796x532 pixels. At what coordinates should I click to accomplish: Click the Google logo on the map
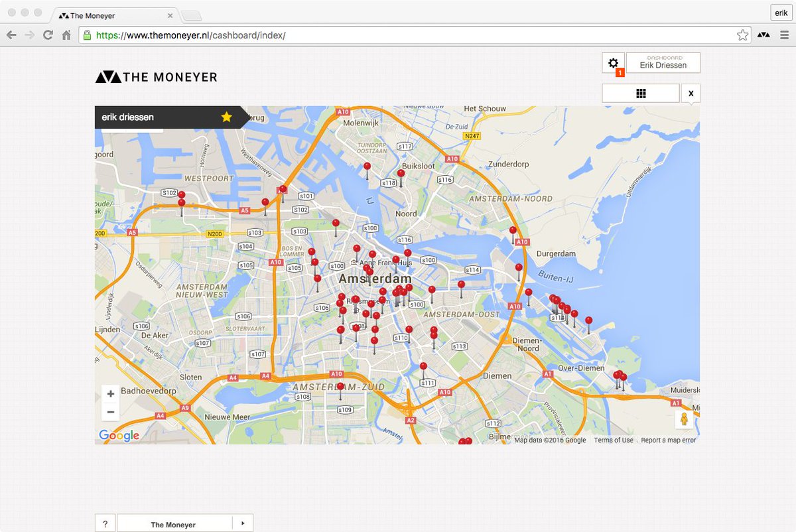tap(119, 435)
